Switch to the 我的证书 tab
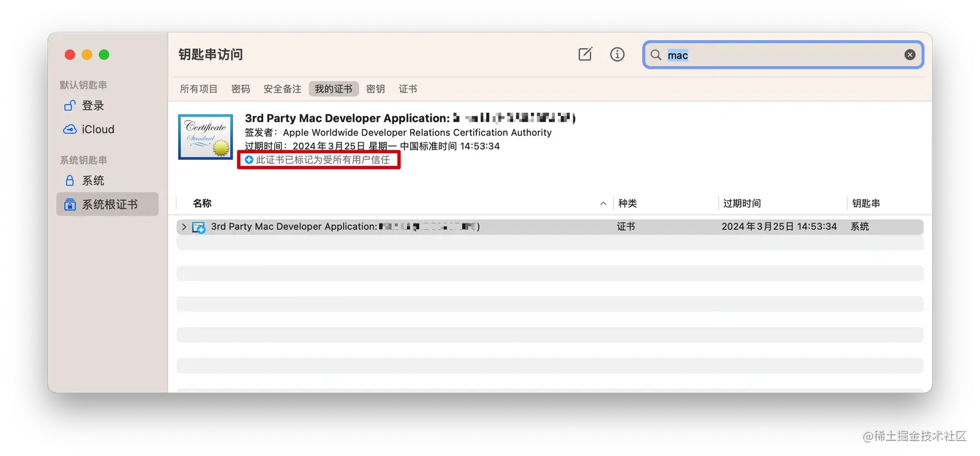The width and height of the screenshot is (980, 456). 334,89
